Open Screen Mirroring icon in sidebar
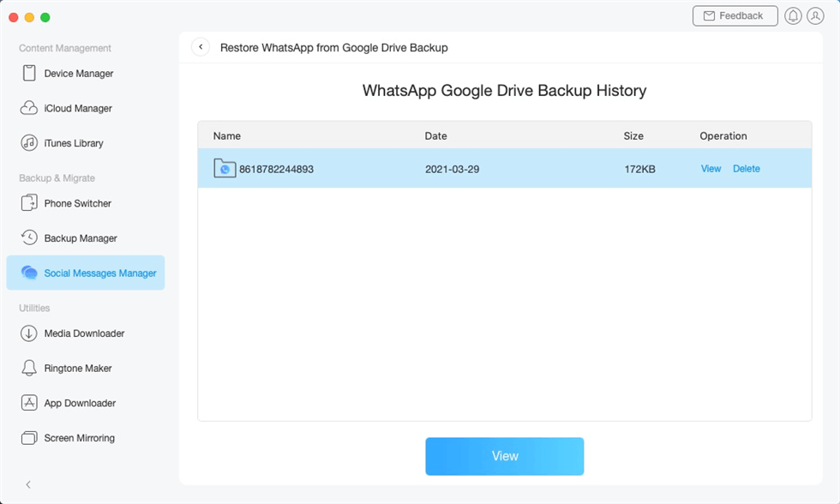The height and width of the screenshot is (504, 840). tap(29, 438)
